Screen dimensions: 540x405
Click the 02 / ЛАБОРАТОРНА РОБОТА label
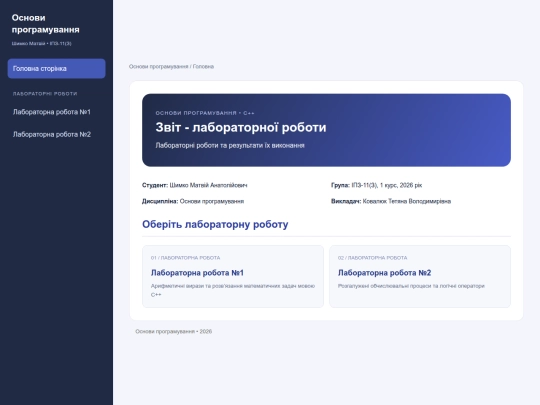click(372, 258)
